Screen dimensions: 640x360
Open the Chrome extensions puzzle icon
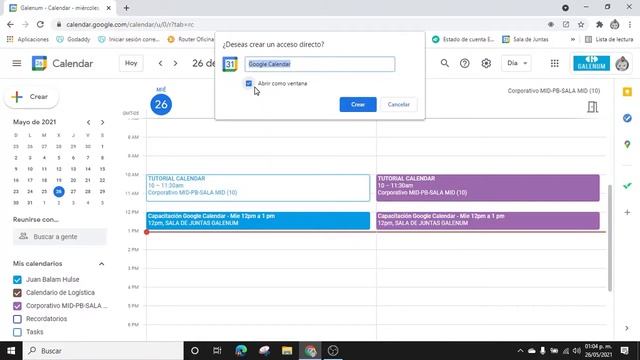599,24
